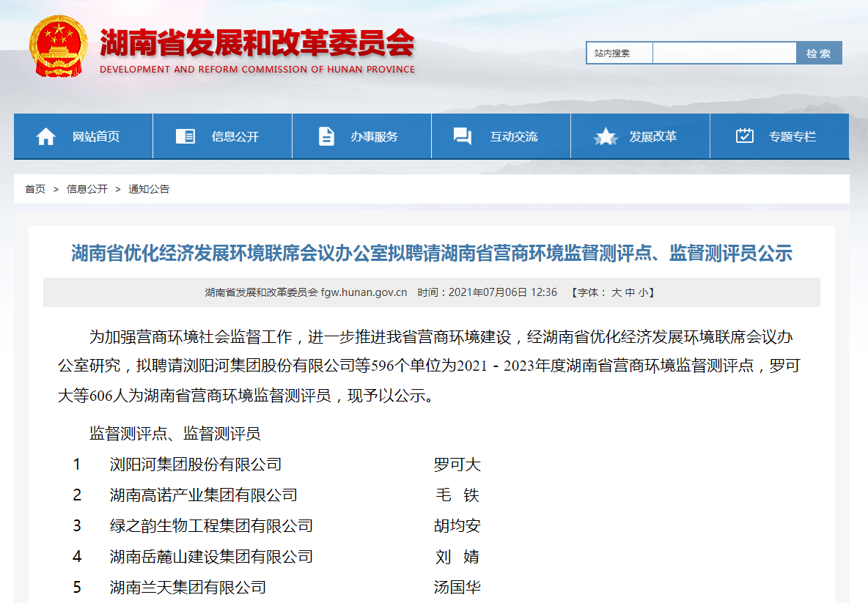Viewport: 868px width, 603px height.
Task: Open the 信息公开 nav menu
Action: pos(223,136)
